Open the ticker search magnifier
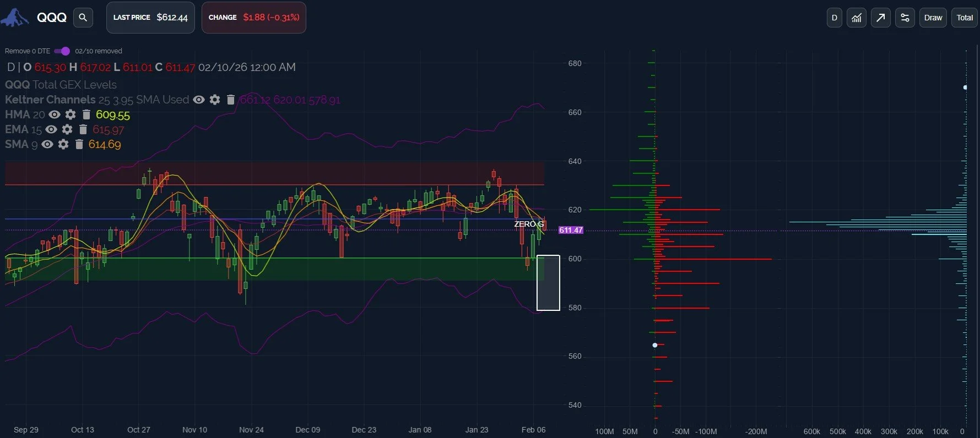The image size is (980, 438). 83,18
